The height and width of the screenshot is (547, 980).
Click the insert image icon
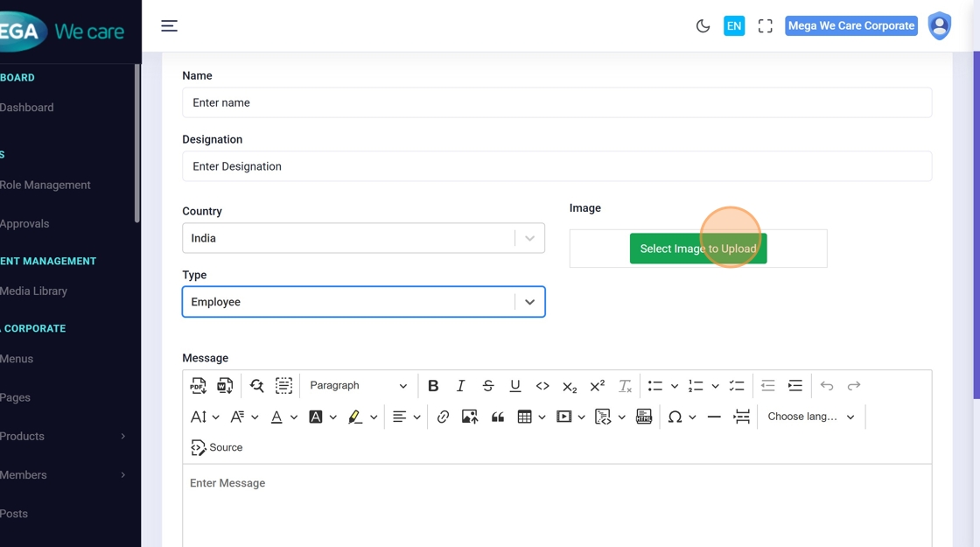(470, 417)
